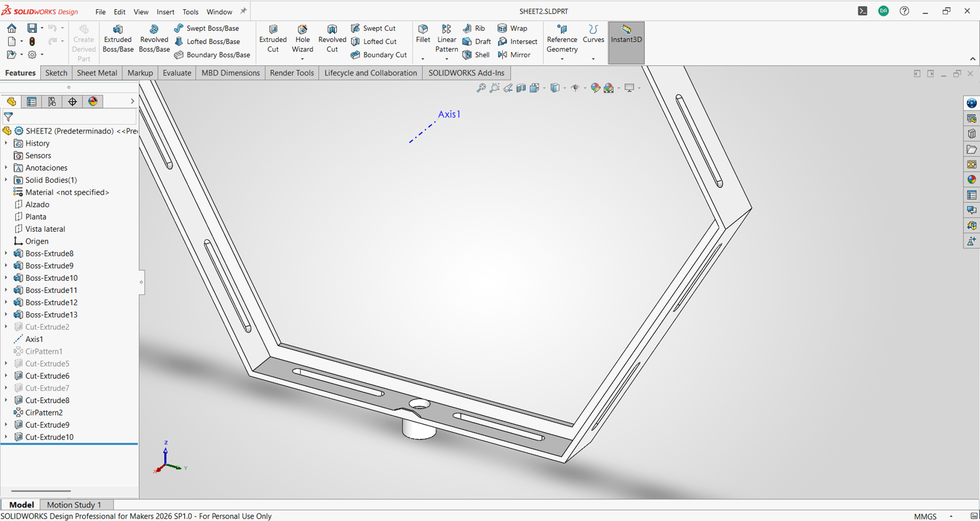
Task: Switch to the PropertyManager panel tab
Action: 32,101
